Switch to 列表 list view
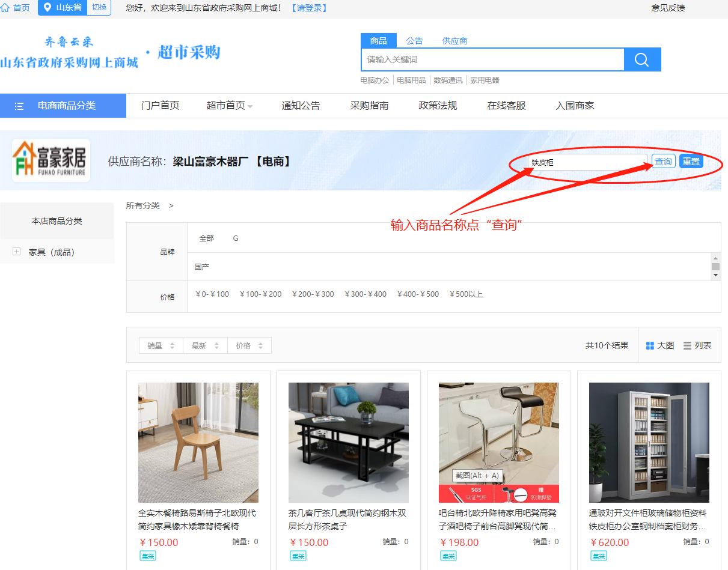The image size is (728, 570). pos(697,345)
